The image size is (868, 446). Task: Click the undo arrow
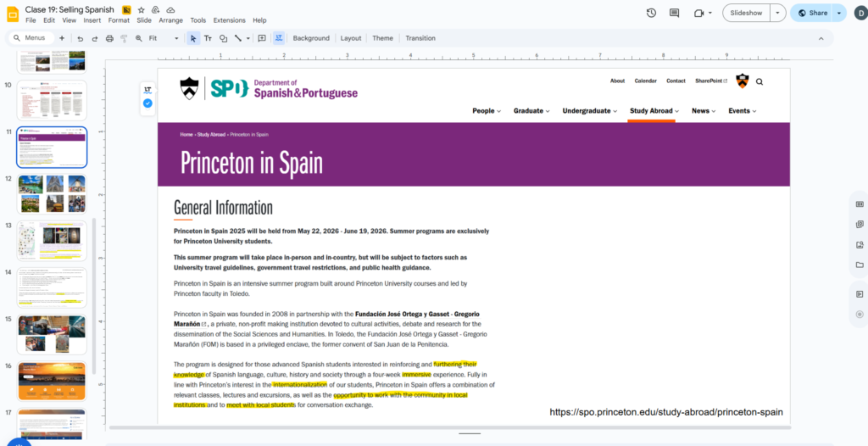point(80,38)
